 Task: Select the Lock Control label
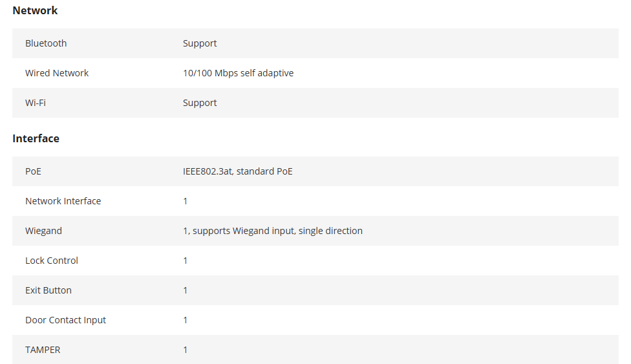coord(52,261)
